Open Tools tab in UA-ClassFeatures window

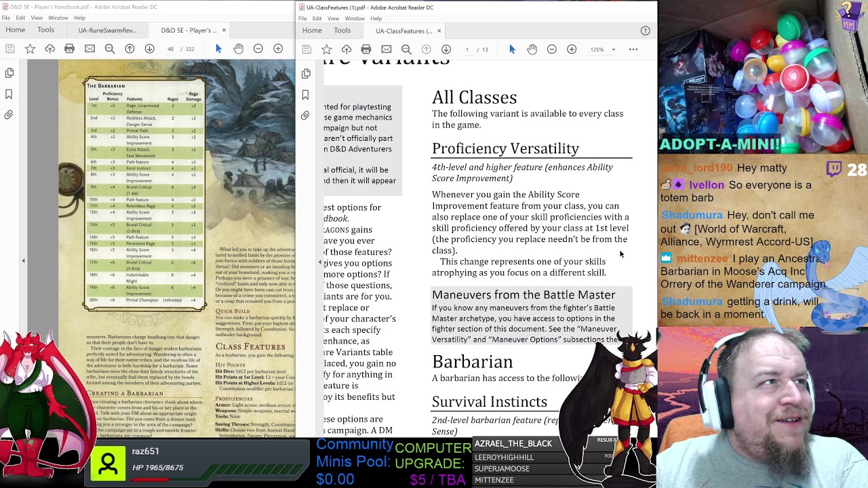pos(342,30)
